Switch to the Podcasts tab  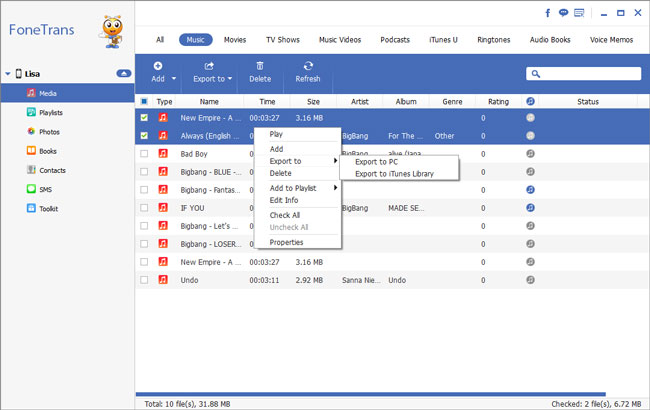[x=395, y=40]
